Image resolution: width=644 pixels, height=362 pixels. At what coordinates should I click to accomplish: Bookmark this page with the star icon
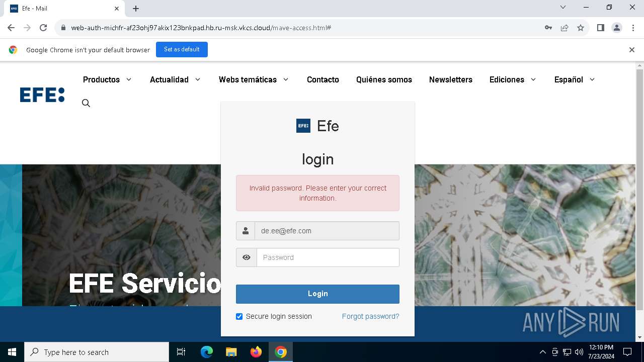pos(581,28)
